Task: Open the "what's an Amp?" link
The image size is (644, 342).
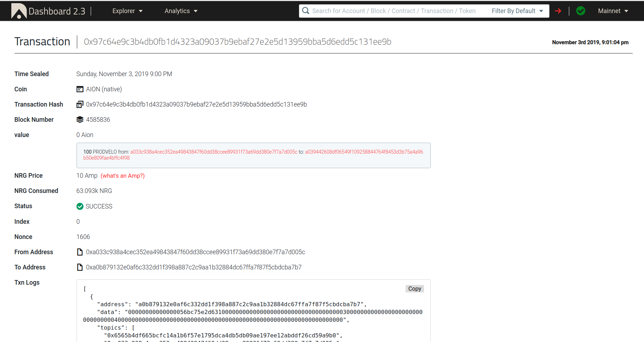Action: 123,176
